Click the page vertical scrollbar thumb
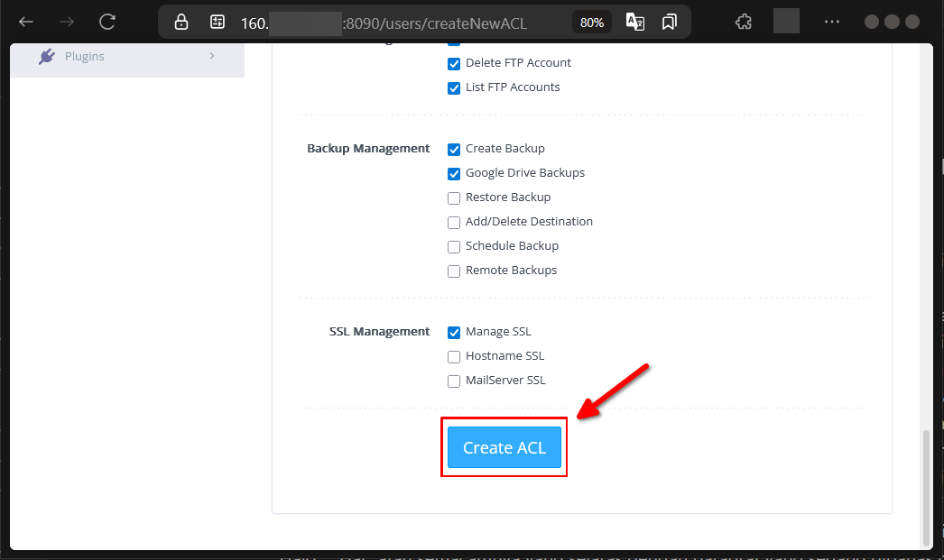 (x=927, y=487)
